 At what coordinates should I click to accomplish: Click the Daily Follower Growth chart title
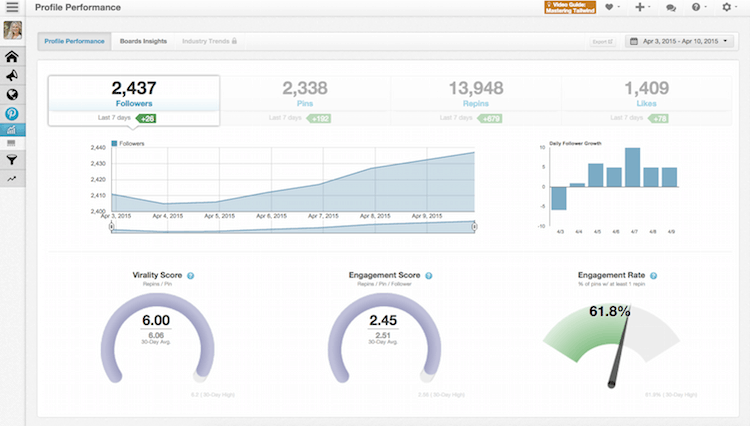(x=575, y=143)
